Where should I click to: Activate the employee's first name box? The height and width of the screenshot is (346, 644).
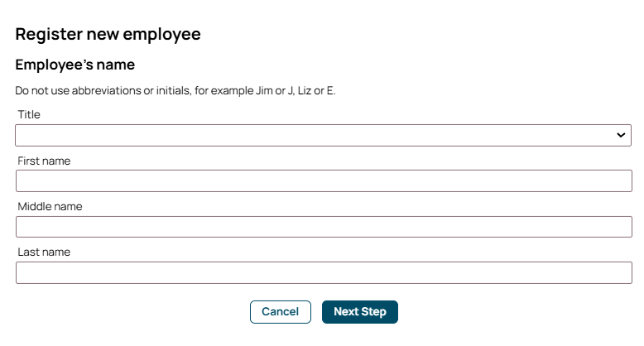[x=323, y=181]
